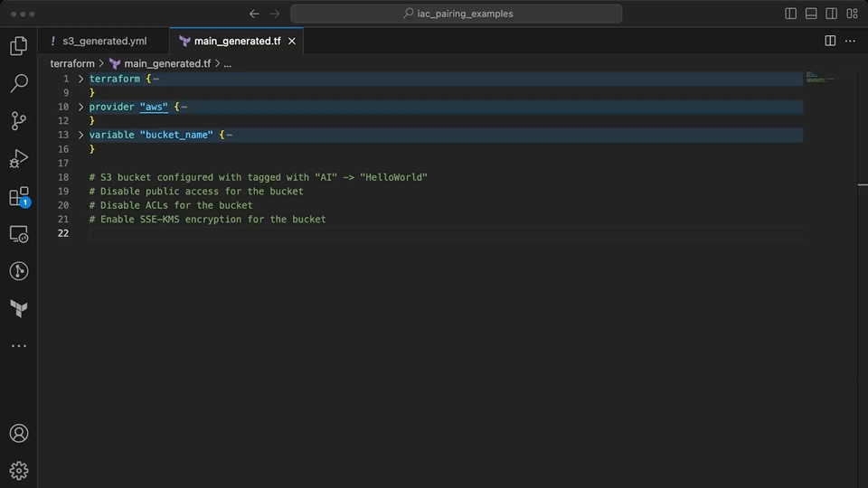Open the Explorer view in activity bar
The height and width of the screenshot is (488, 868).
pyautogui.click(x=18, y=47)
